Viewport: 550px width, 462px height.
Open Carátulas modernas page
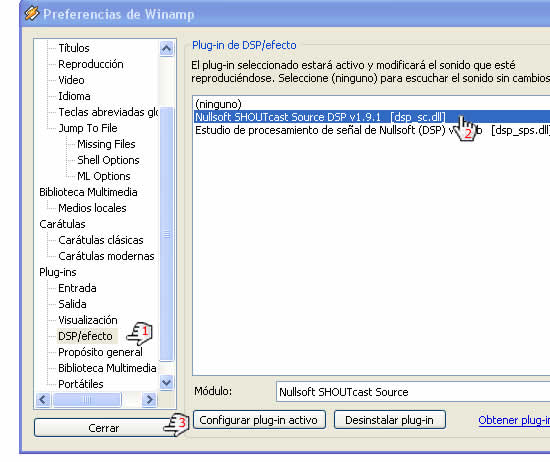106,256
